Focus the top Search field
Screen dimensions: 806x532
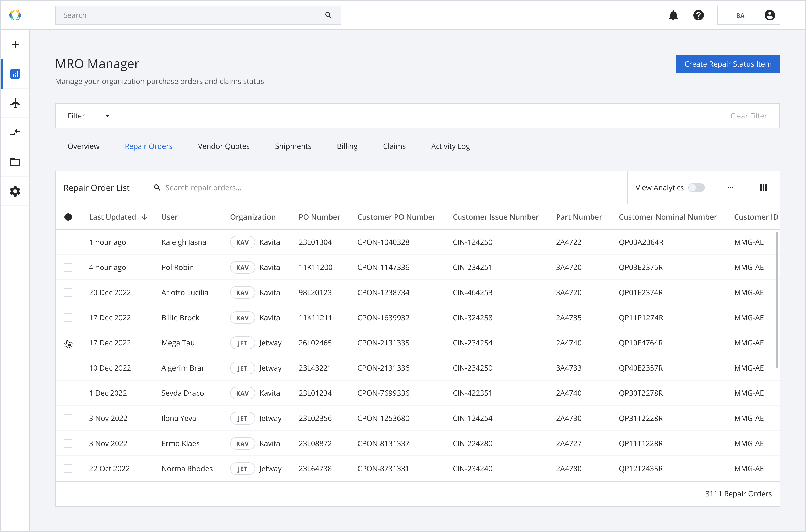(x=198, y=15)
